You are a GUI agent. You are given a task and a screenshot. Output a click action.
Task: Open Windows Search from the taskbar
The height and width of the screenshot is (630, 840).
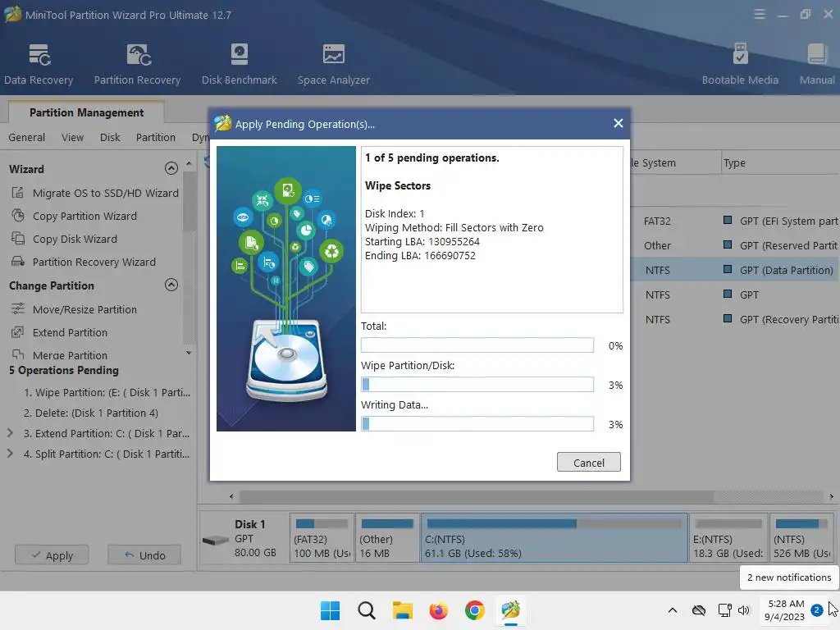click(367, 610)
